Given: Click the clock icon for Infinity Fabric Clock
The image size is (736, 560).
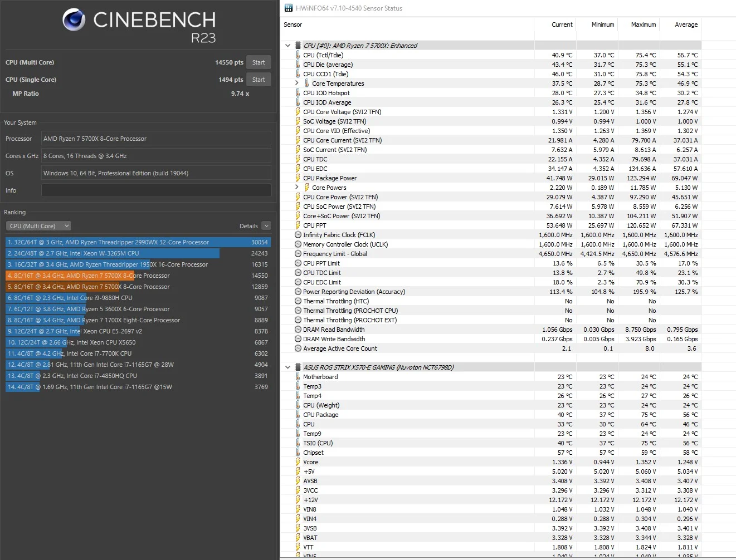Looking at the screenshot, I should click(x=298, y=235).
